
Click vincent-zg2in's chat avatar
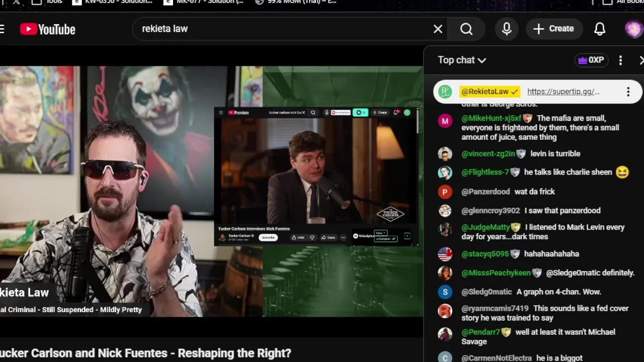[x=445, y=154]
